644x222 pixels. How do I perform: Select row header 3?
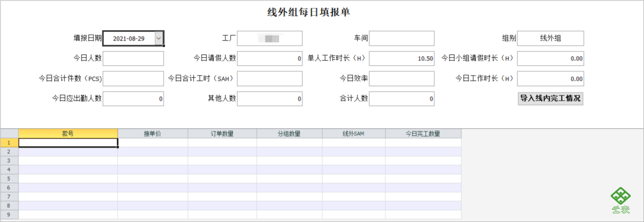point(9,161)
